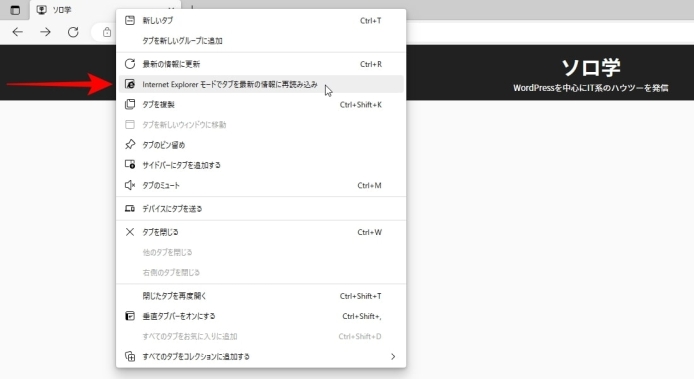Click the browser Back arrow
Viewport: 694px width, 379px height.
17,32
